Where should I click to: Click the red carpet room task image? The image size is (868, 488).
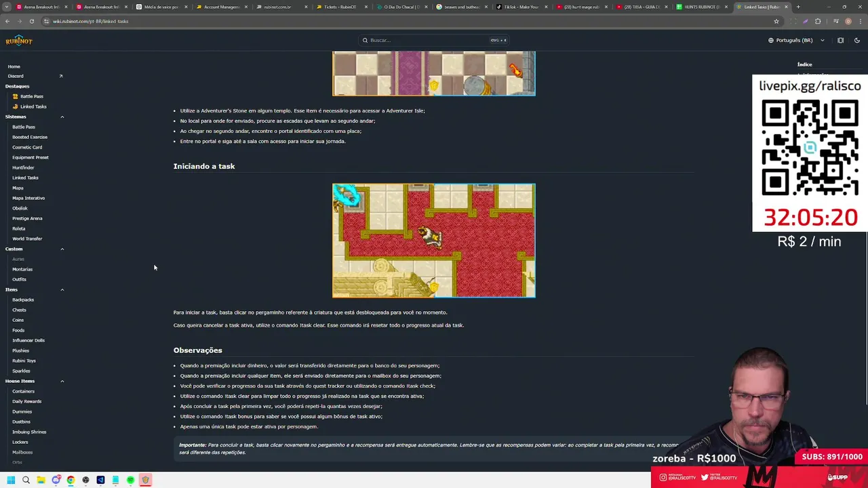[434, 241]
